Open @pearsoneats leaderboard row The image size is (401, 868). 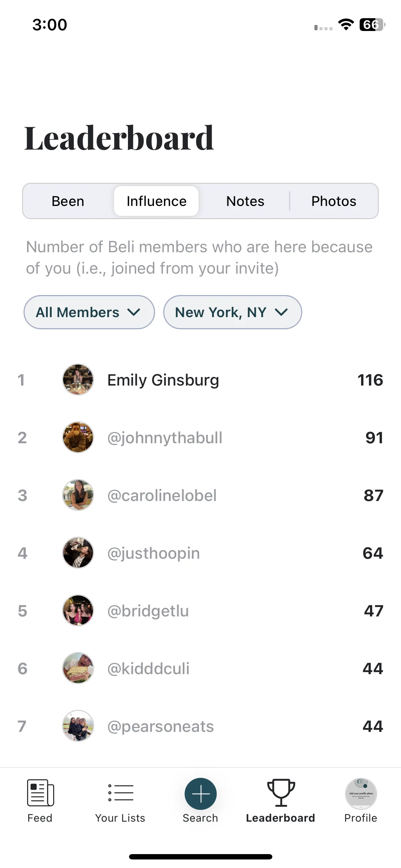point(200,726)
